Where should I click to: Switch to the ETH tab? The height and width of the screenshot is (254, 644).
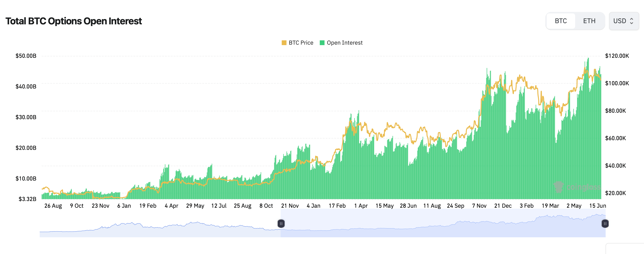coord(589,21)
